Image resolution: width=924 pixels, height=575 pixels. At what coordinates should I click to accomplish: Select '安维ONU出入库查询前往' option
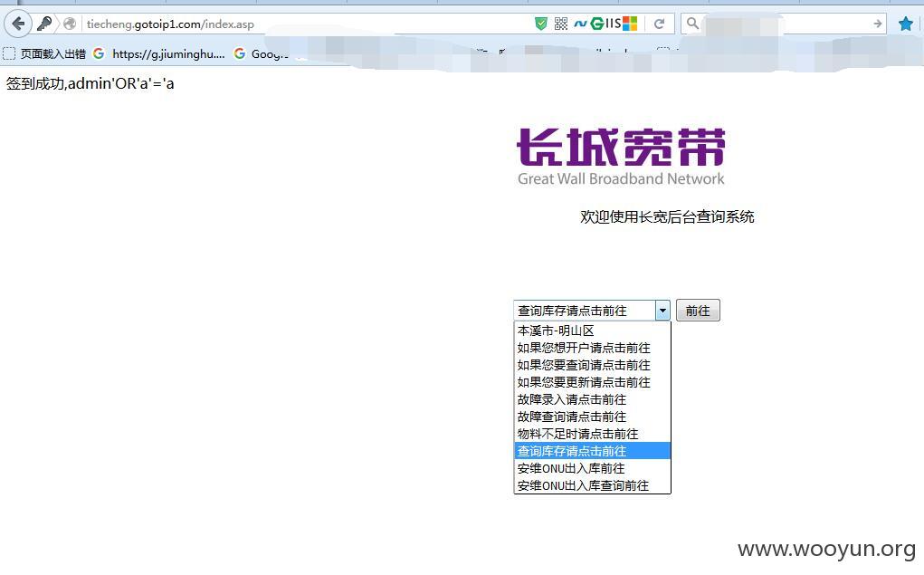(x=592, y=485)
